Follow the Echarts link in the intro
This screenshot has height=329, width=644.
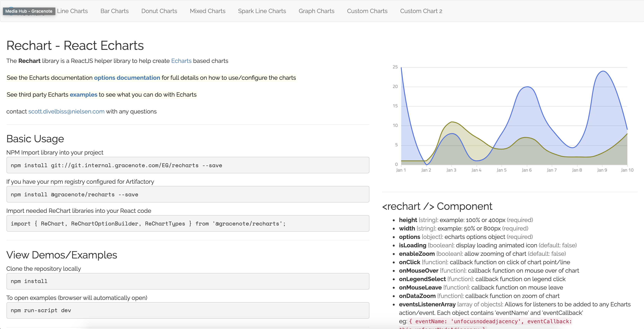(x=181, y=61)
